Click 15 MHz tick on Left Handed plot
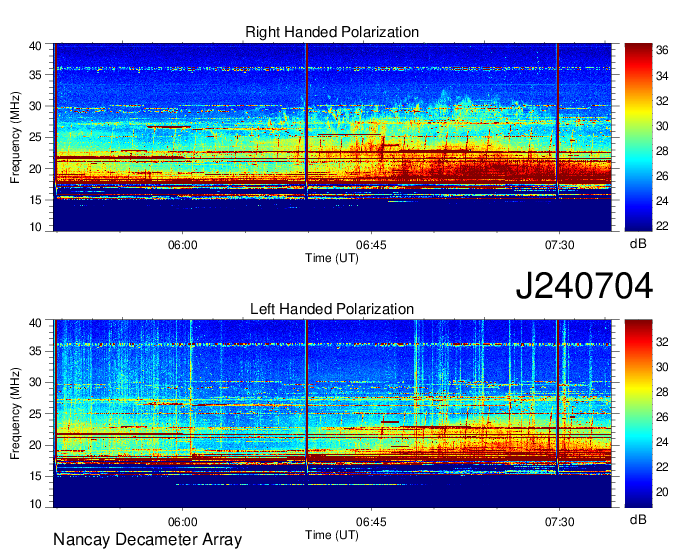Image resolution: width=680 pixels, height=552 pixels. pos(36,476)
